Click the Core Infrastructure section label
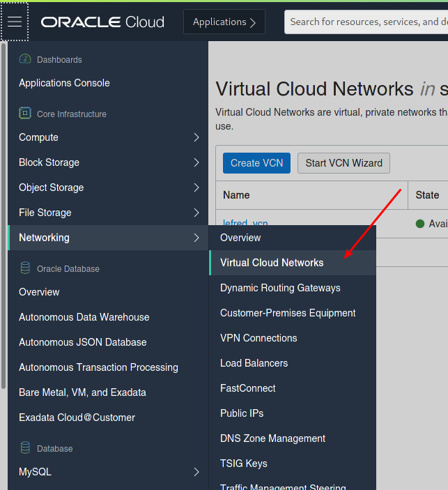Viewport: 448px width, 490px height. (x=72, y=114)
